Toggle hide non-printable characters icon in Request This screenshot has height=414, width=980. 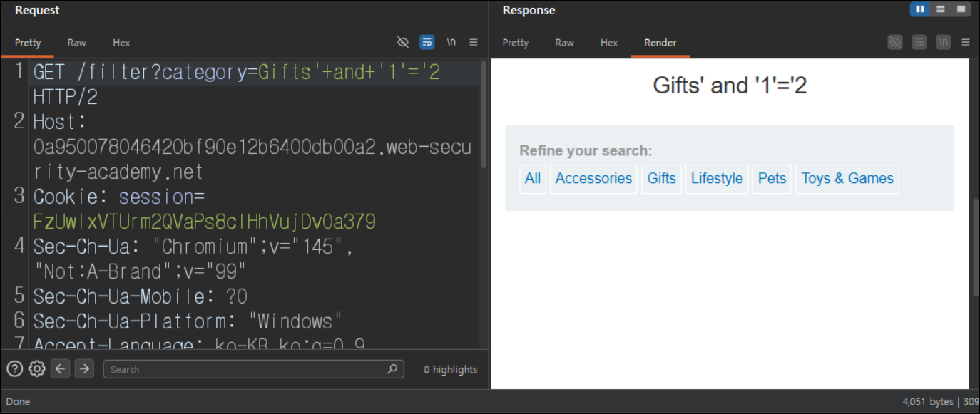(x=403, y=42)
